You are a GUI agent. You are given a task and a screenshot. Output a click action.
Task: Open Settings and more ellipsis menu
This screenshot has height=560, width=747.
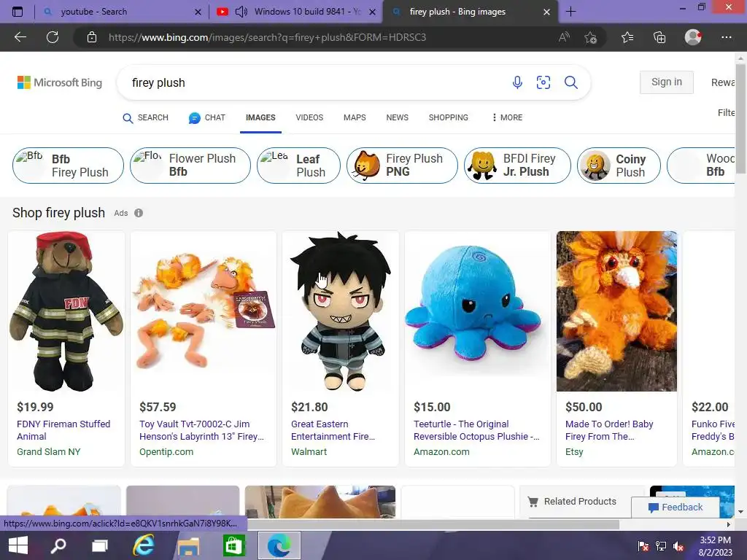[726, 37]
